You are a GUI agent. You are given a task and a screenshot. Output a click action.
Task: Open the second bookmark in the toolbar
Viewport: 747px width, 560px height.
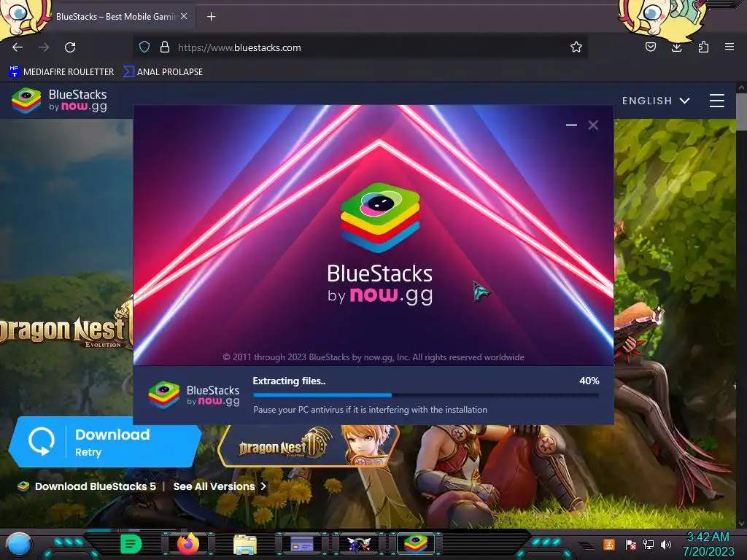pos(163,72)
